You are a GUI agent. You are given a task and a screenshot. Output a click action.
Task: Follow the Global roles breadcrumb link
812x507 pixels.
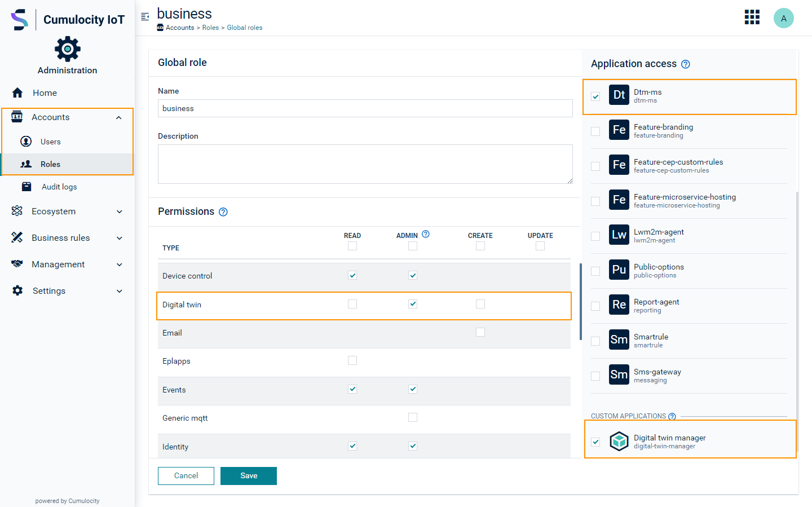click(x=245, y=28)
